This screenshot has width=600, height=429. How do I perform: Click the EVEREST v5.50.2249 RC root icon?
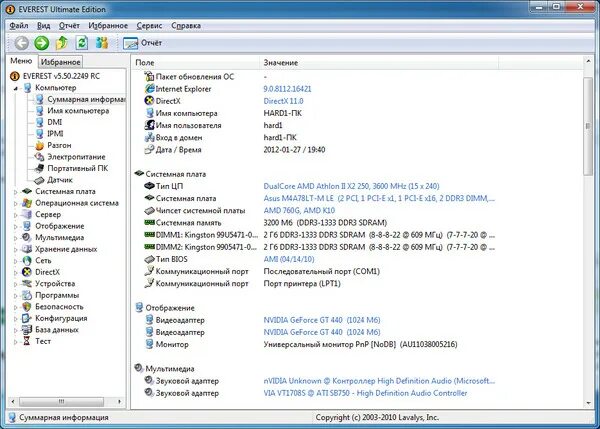(15, 76)
